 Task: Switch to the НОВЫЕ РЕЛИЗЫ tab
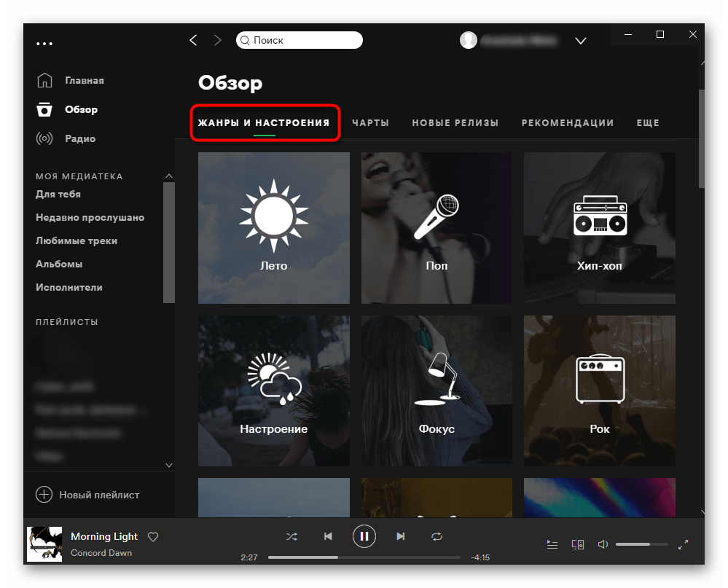click(455, 123)
